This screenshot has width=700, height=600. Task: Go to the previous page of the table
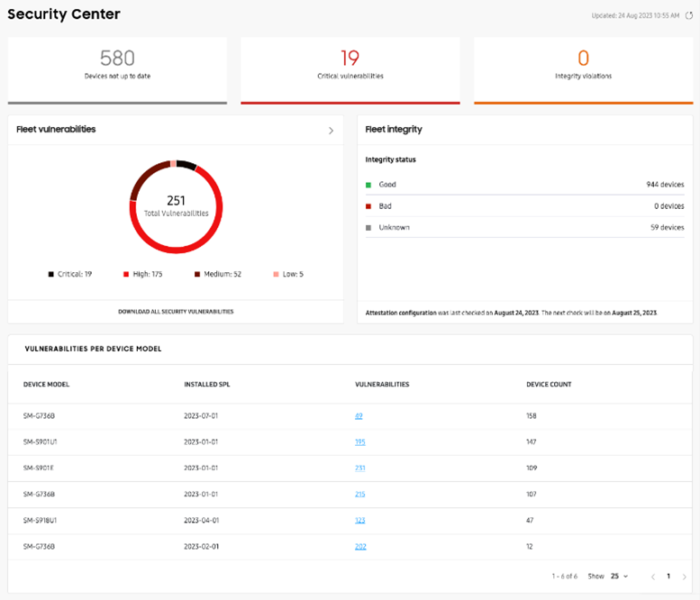pos(650,576)
